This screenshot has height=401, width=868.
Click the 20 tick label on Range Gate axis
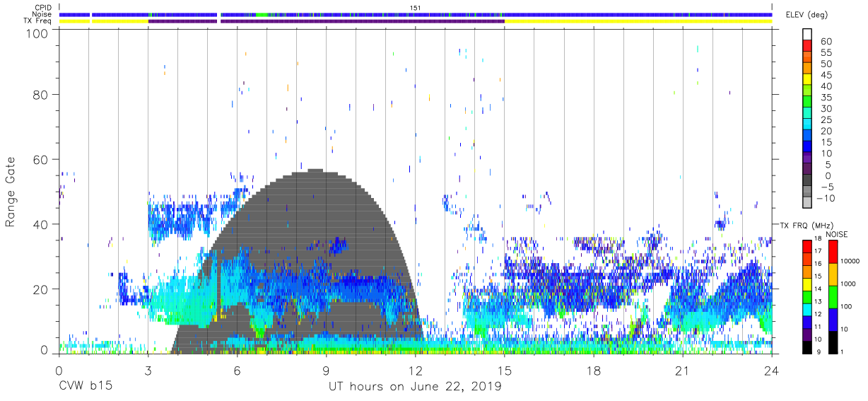point(40,289)
